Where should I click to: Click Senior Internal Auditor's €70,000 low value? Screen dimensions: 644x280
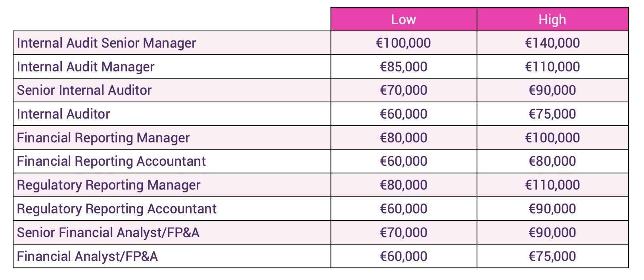[403, 90]
